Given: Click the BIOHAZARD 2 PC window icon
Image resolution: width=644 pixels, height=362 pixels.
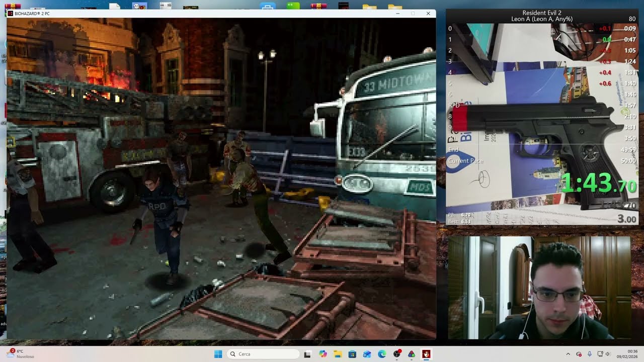Looking at the screenshot, I should [10, 14].
